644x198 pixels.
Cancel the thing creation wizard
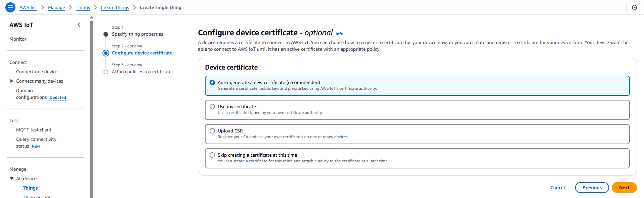(557, 188)
